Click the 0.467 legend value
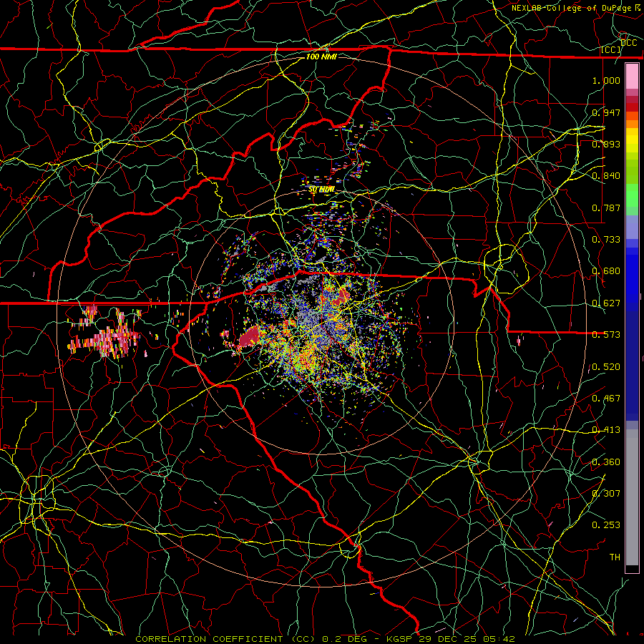The width and height of the screenshot is (644, 644). (606, 398)
